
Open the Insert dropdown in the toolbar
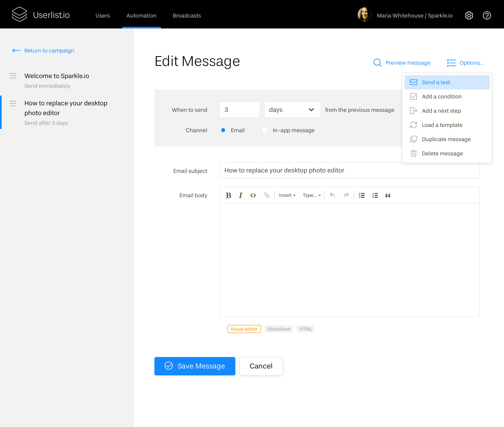click(x=287, y=195)
